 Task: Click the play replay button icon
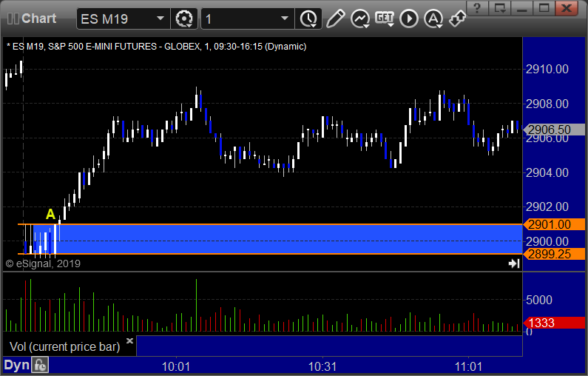click(409, 19)
